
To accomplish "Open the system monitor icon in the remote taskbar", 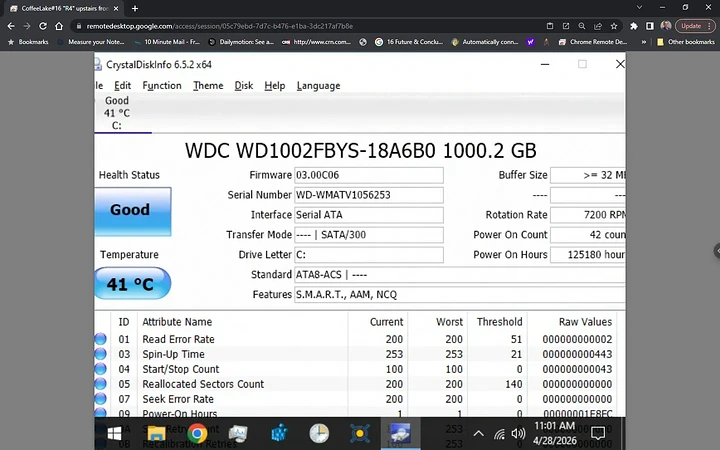I will point(238,433).
